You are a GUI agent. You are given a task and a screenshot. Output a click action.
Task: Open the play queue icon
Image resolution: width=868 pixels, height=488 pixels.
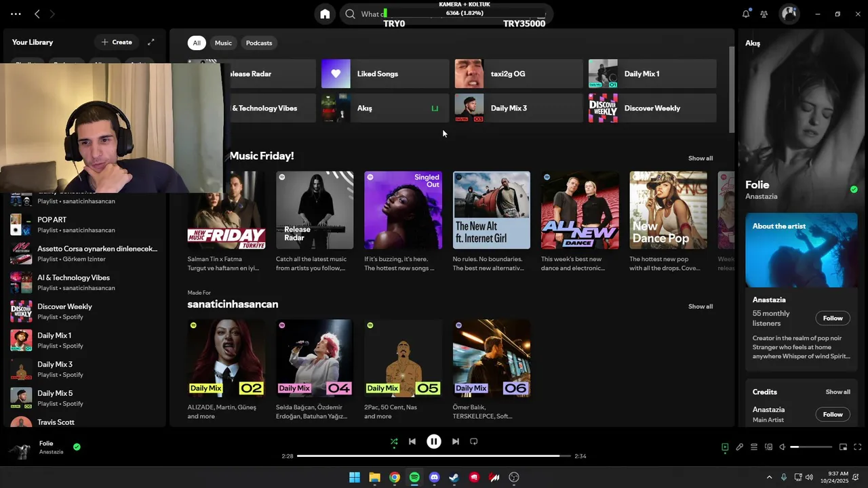coord(754,447)
